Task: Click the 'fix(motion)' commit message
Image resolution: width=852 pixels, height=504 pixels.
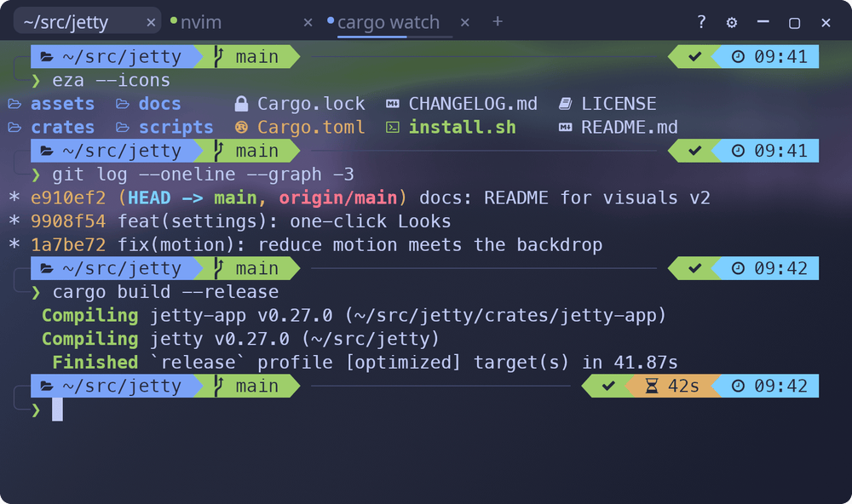Action: 360,245
